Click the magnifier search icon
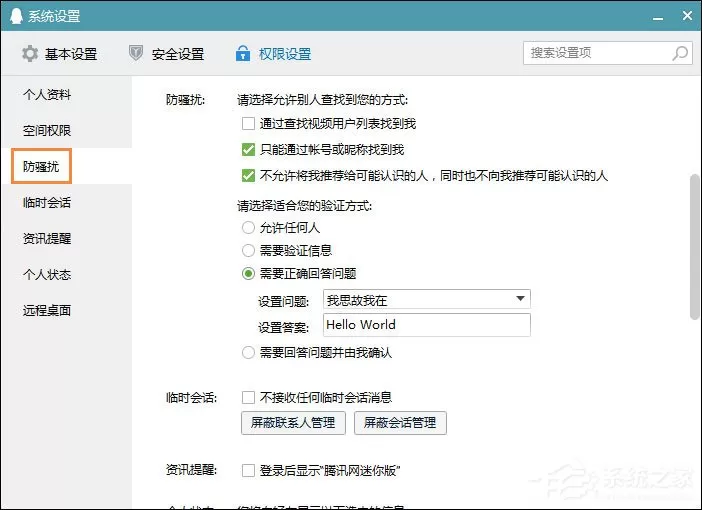The height and width of the screenshot is (510, 702). 680,53
